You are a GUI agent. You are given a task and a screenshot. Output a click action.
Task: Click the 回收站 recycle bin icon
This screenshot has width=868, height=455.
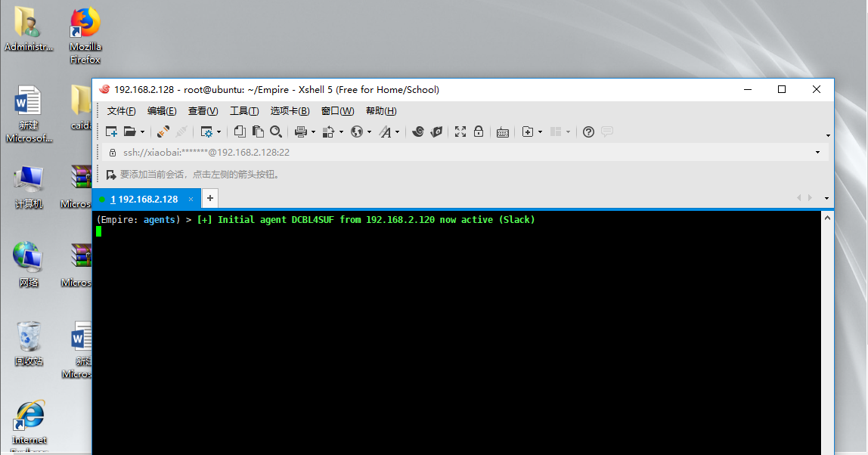click(28, 343)
